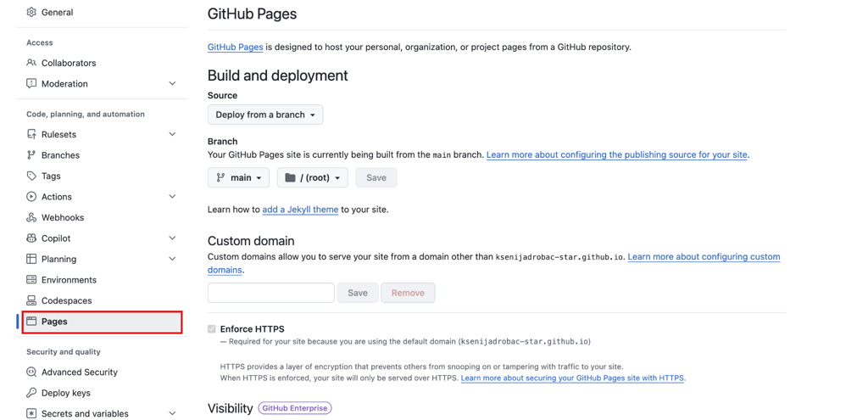Click the Actions play icon
Screen dimensions: 868x420
click(x=31, y=197)
